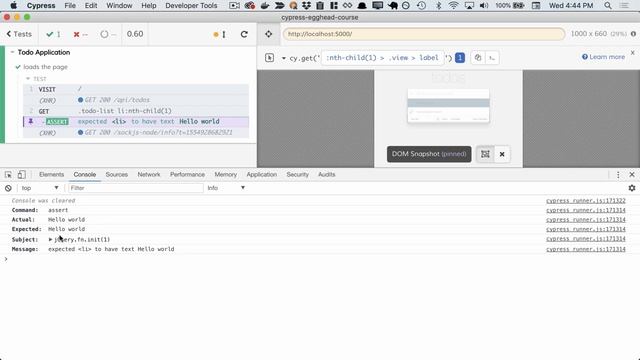Switch to the Network tab
The image size is (640, 360).
149,175
